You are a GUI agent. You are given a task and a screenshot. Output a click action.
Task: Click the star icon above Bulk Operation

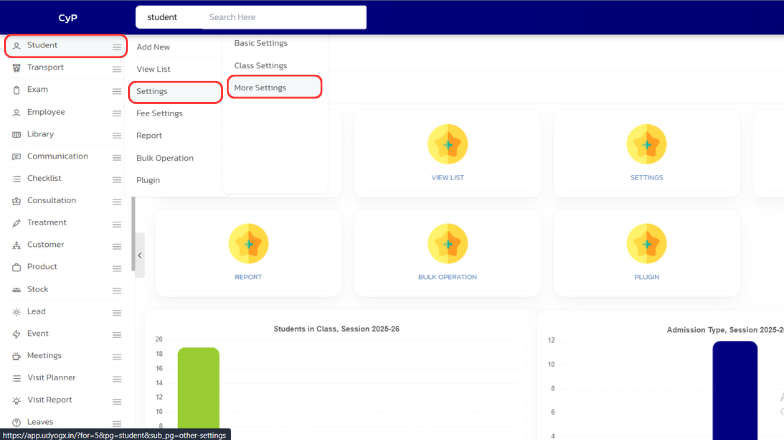(x=447, y=244)
